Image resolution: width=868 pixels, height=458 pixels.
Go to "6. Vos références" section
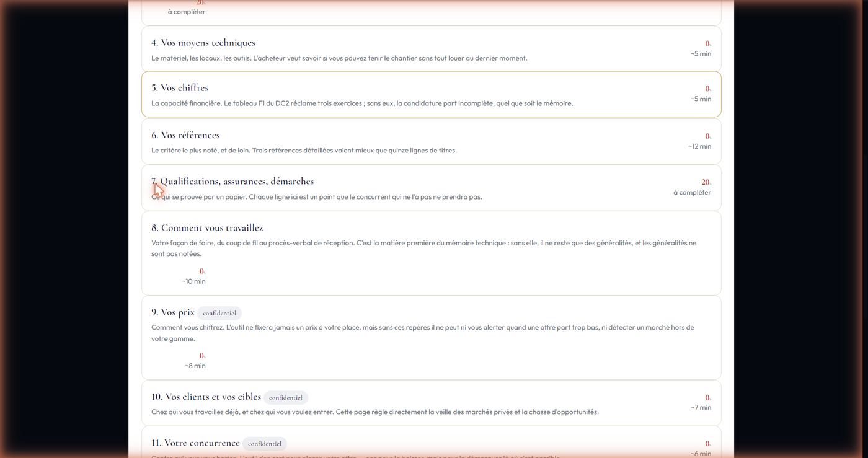(x=431, y=141)
